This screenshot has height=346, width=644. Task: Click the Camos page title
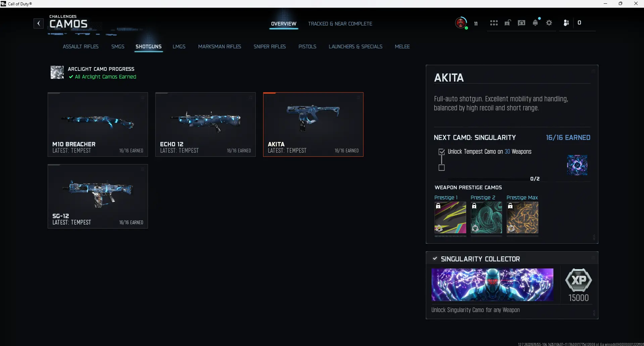(x=68, y=24)
